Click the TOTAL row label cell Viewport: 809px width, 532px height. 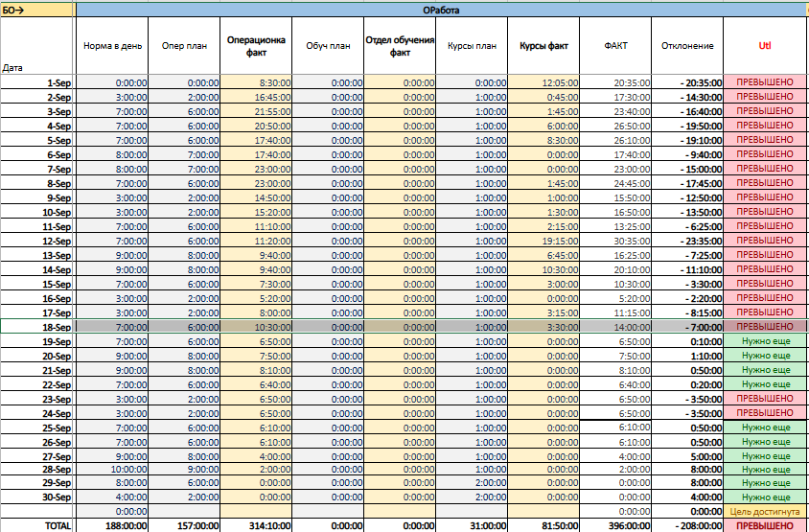click(x=36, y=525)
